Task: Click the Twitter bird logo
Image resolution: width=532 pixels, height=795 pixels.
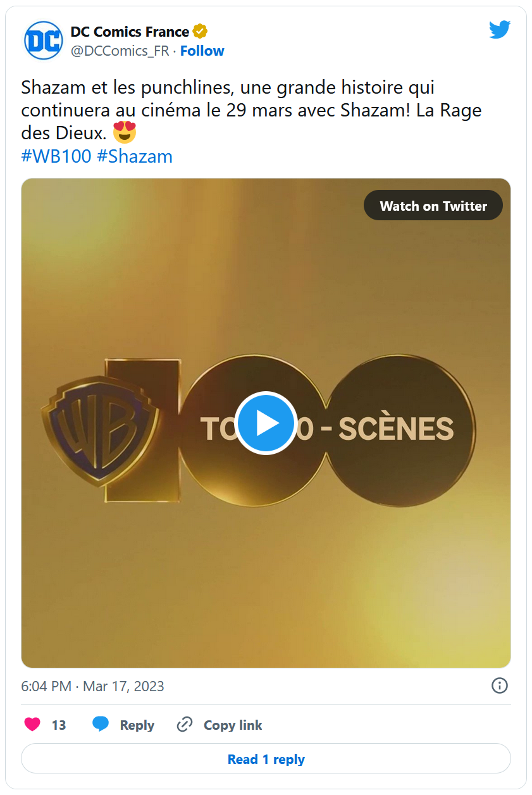Action: click(499, 30)
